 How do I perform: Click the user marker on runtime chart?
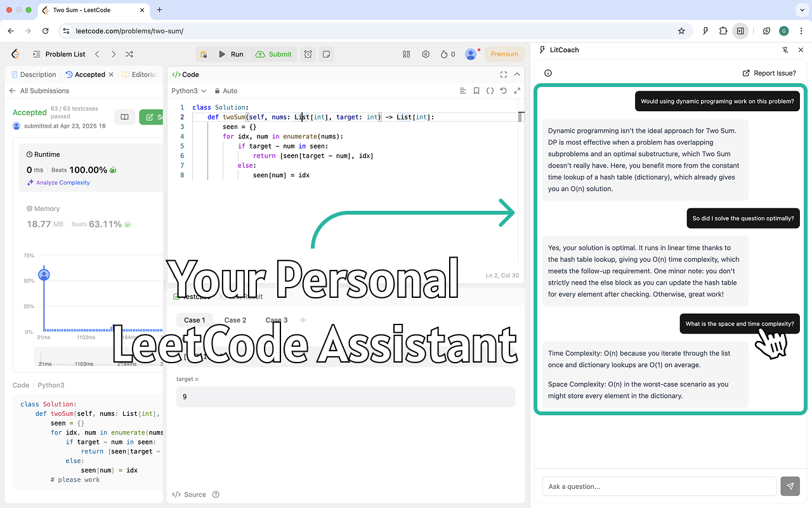pos(44,275)
